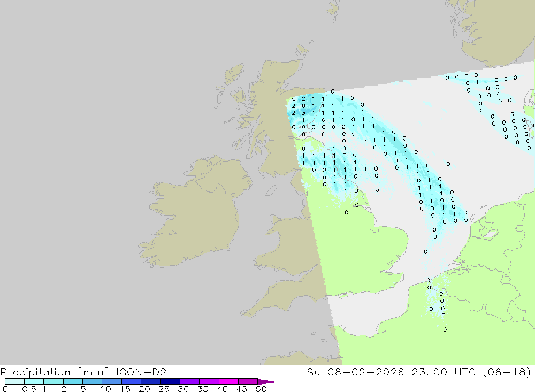Pick the 15–20 mm legend color swatch
Image resolution: width=535 pixels, height=392 pixels.
click(132, 381)
